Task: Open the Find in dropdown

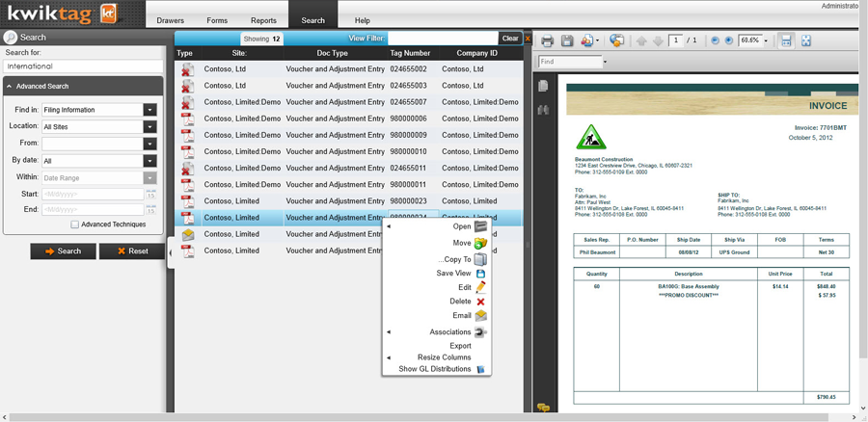Action: [x=149, y=110]
